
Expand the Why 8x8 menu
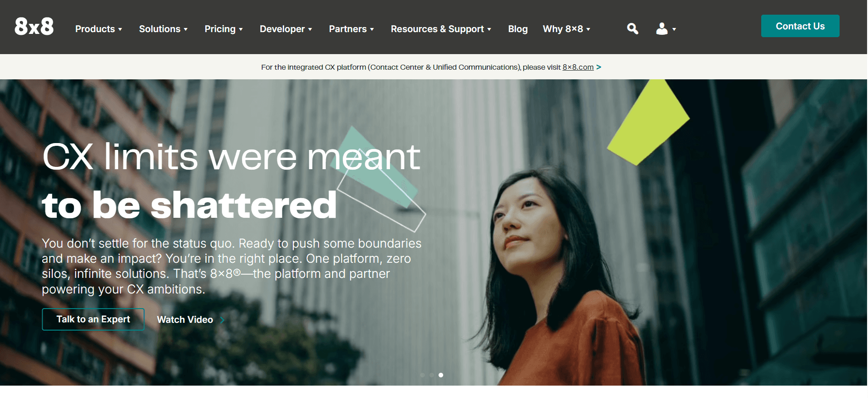coord(566,29)
